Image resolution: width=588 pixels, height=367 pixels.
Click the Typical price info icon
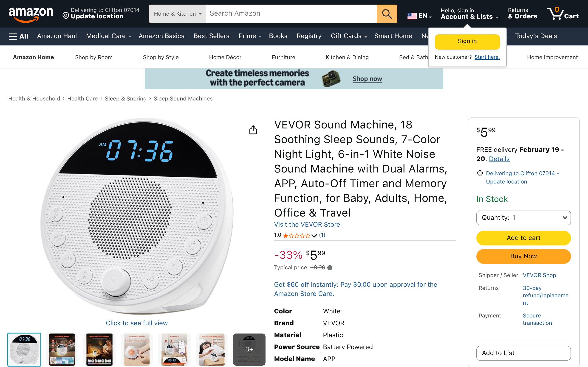pos(330,267)
